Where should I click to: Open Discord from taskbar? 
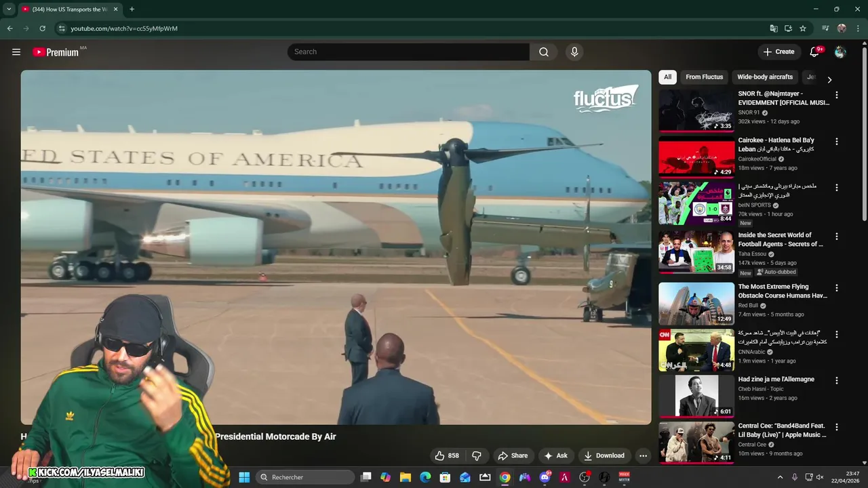[x=545, y=477]
